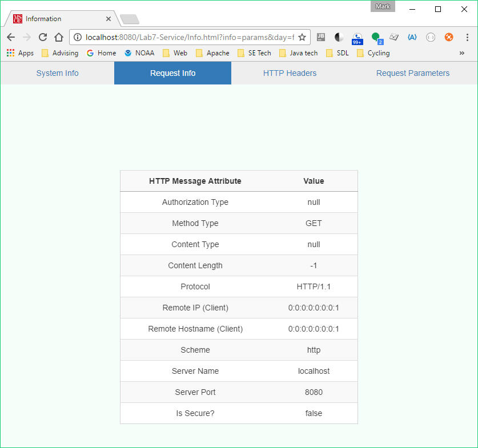Open the NOAA bookmark
Image resolution: width=478 pixels, height=448 pixels.
(x=139, y=53)
